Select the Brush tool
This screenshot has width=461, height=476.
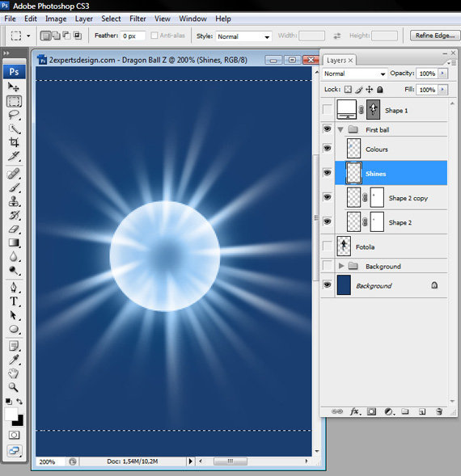tap(14, 187)
